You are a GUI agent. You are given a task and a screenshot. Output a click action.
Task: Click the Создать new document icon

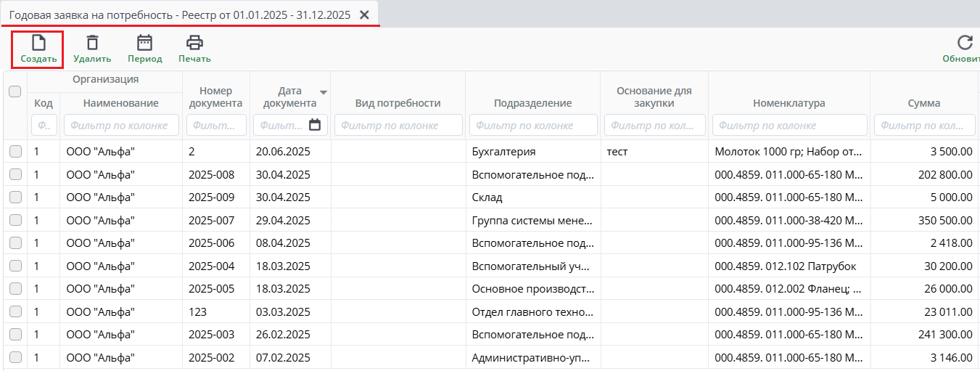[38, 43]
